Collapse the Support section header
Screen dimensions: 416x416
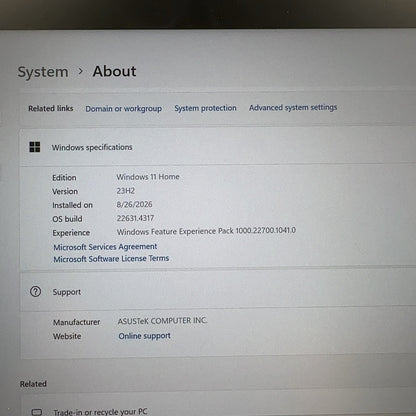(x=218, y=291)
